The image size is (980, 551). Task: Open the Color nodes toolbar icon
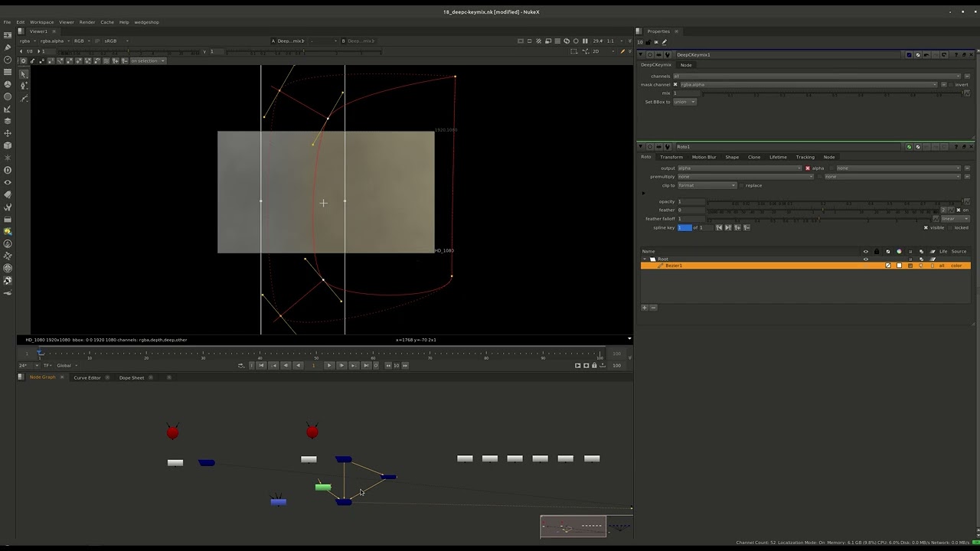point(8,84)
